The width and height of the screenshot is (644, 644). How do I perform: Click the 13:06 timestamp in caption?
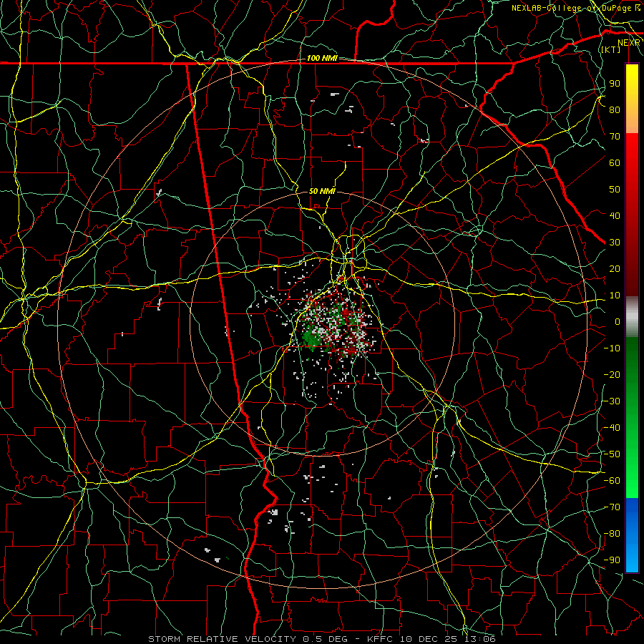[x=481, y=639]
